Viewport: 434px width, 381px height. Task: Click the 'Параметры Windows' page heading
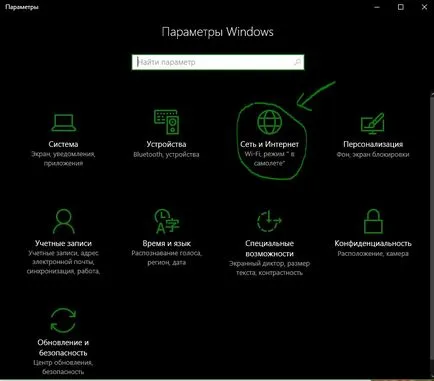point(218,32)
